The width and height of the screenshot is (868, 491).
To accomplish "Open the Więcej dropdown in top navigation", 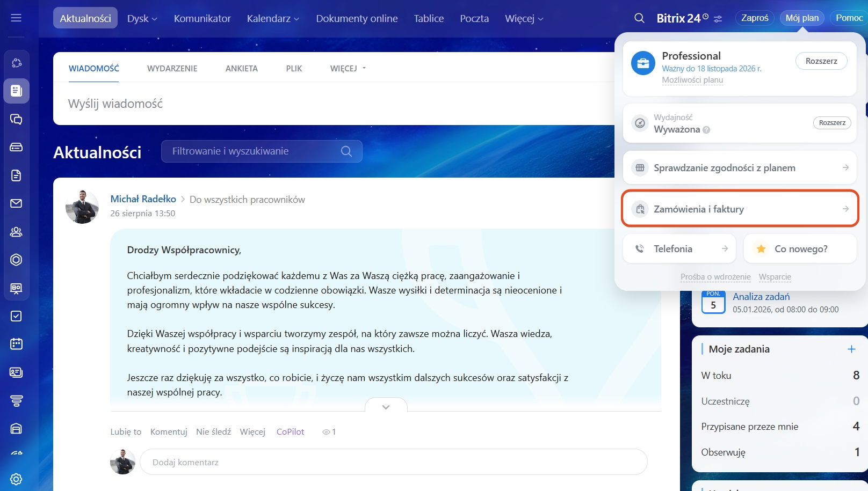I will point(524,19).
